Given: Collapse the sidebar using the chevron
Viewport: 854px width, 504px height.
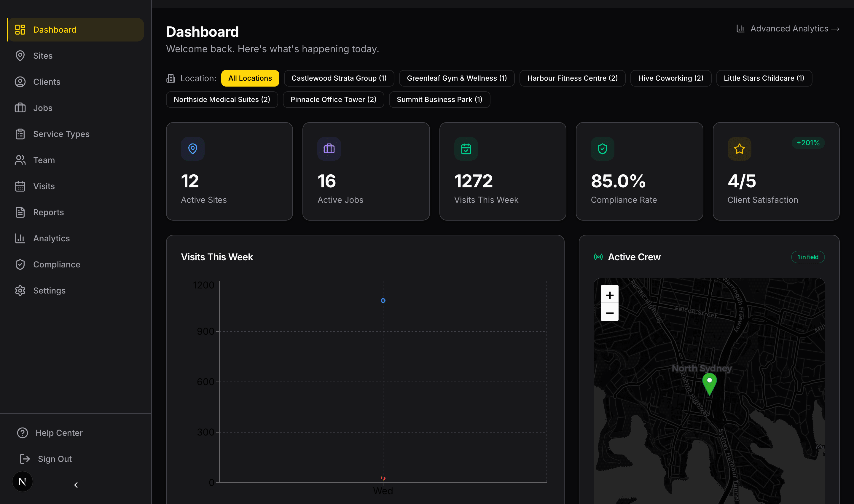Looking at the screenshot, I should [x=76, y=485].
